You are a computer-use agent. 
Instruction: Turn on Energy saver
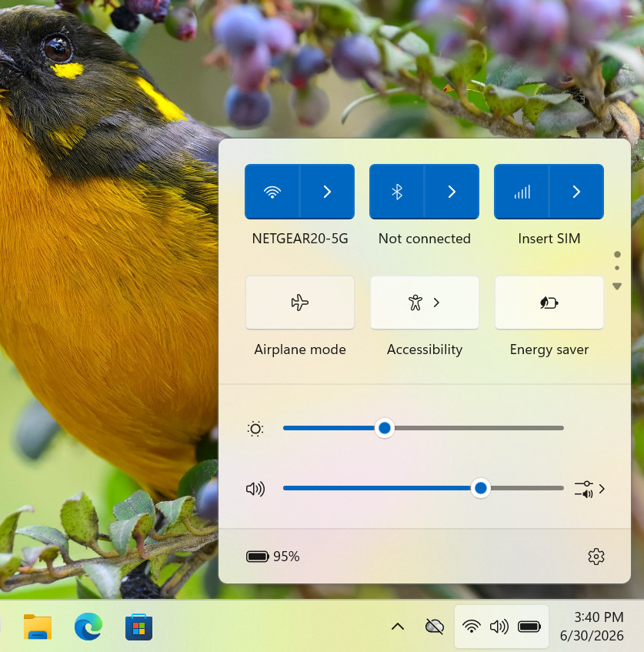click(x=549, y=303)
